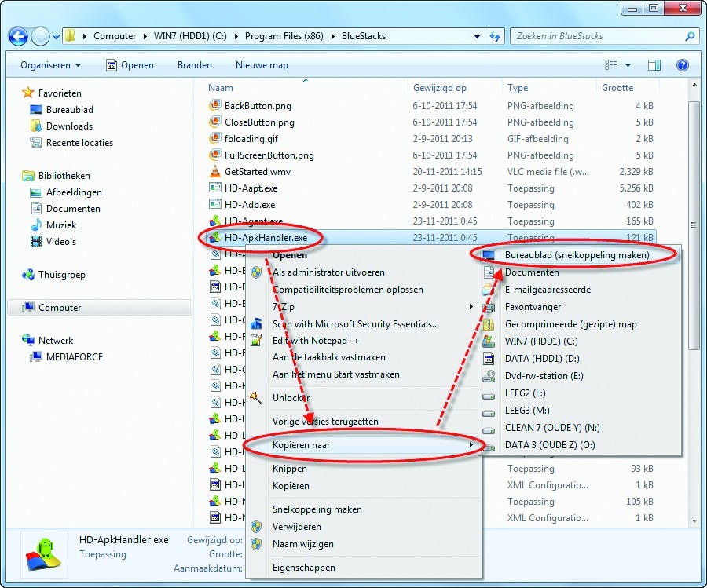
Task: Choose Dvd-rw-station (E:) in the submenu
Action: click(x=544, y=376)
